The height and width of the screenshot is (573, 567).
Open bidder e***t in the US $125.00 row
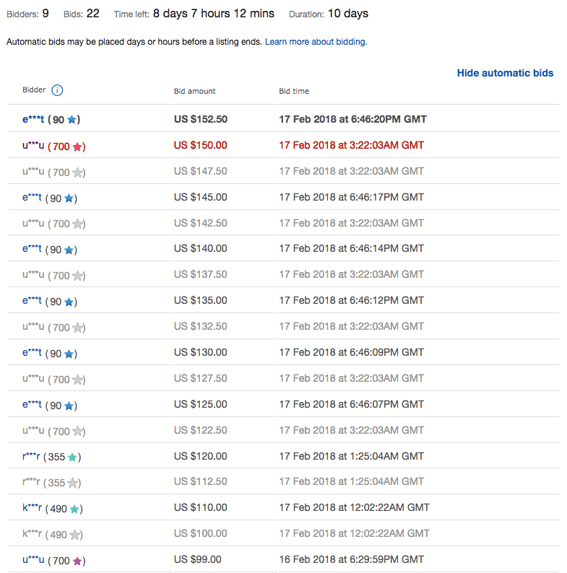tap(32, 405)
